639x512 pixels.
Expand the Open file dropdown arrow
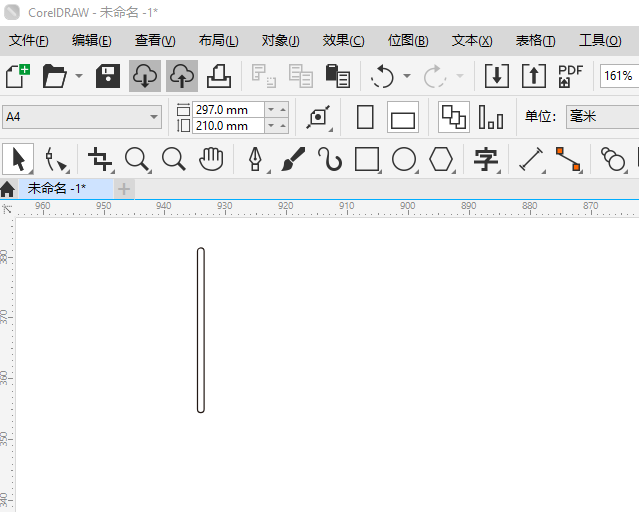pos(79,76)
